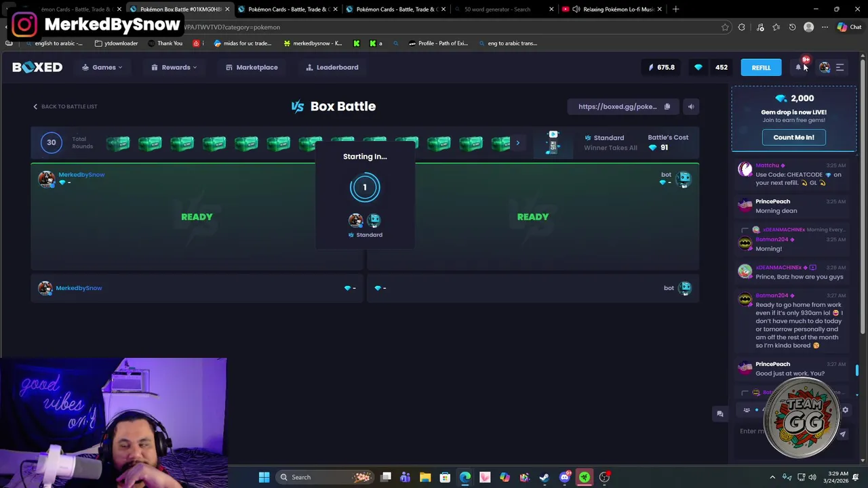Open the eng to arabic trans bookmark
Screen dimensions: 868x488
(x=507, y=43)
